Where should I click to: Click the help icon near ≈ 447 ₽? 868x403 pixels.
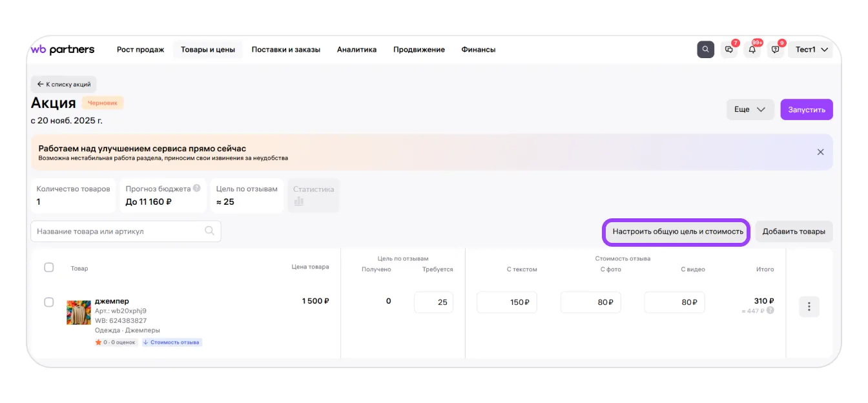[770, 311]
